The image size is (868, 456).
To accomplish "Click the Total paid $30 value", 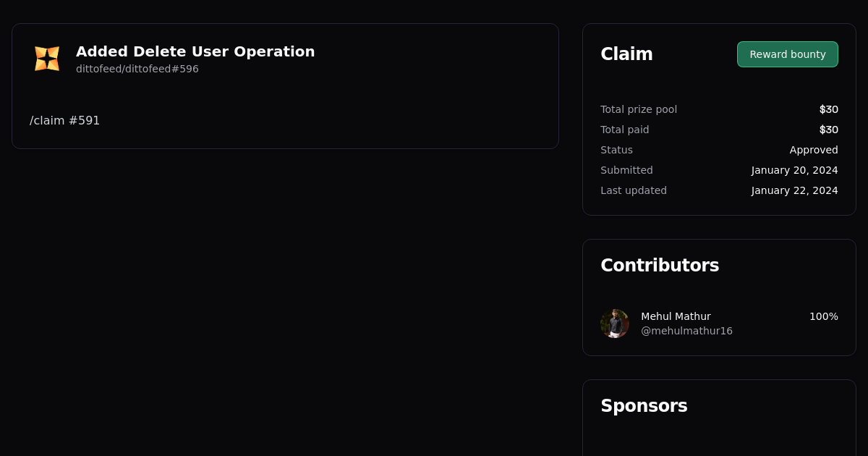I will [x=829, y=130].
